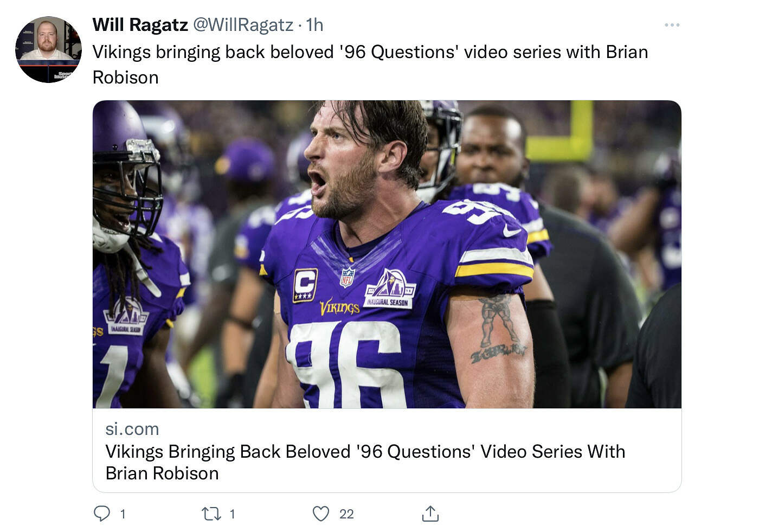Click the share upload icon
Screen dimensions: 759x532
(x=430, y=514)
